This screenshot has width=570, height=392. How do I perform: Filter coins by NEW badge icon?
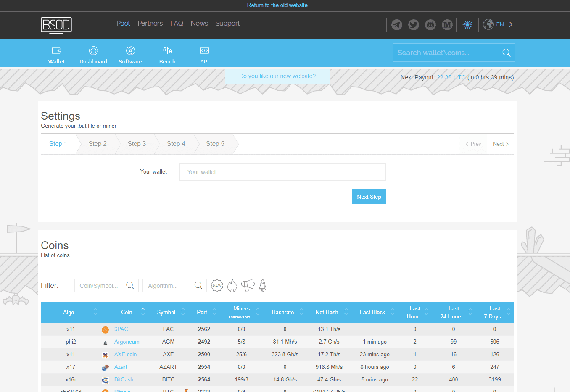[217, 285]
